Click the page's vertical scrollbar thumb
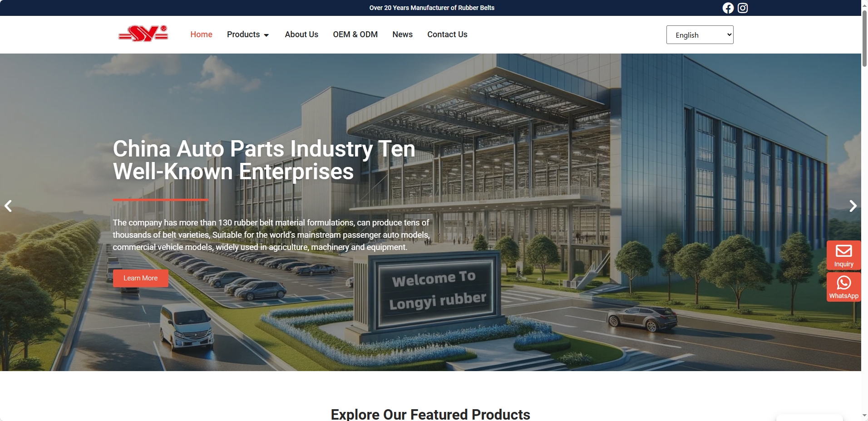Image resolution: width=868 pixels, height=421 pixels. coord(864,39)
